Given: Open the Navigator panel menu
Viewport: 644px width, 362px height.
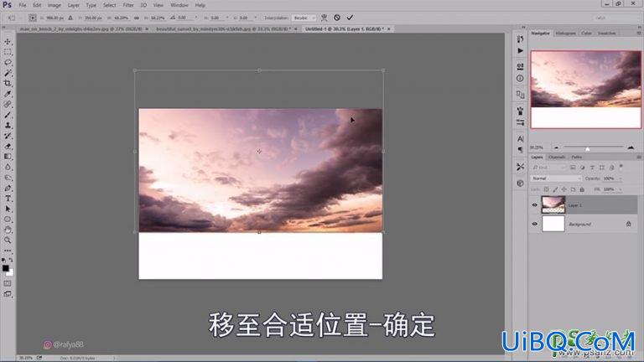Looking at the screenshot, I should 639,34.
